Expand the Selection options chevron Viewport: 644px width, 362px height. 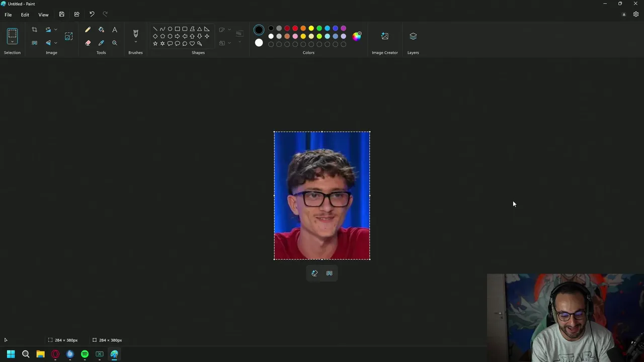coord(12,42)
